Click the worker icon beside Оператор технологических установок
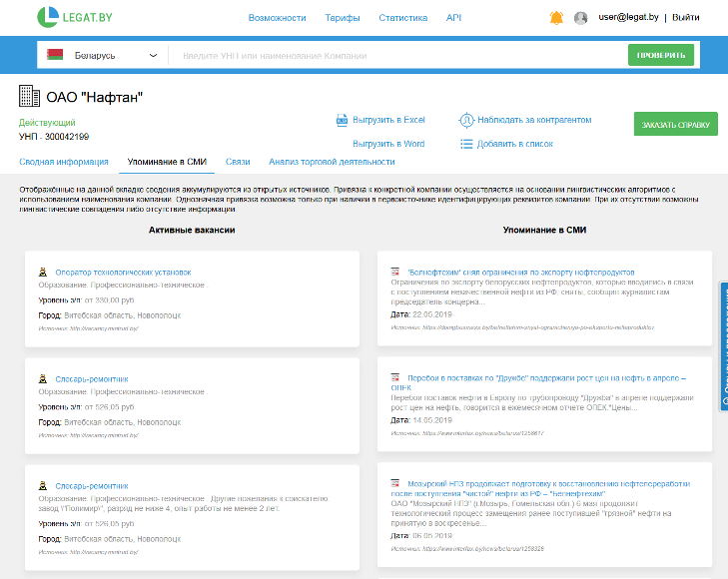The image size is (728, 579). coord(42,272)
